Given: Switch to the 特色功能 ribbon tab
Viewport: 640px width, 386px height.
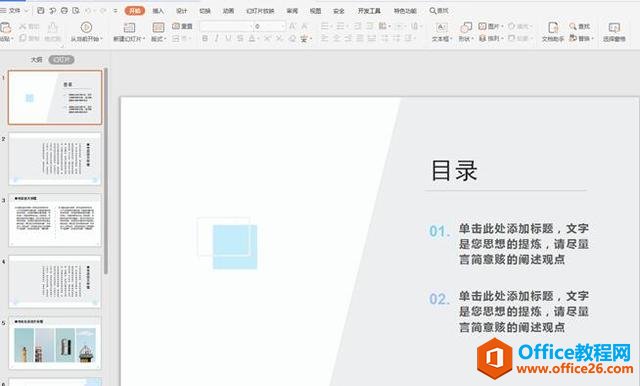Looking at the screenshot, I should tap(405, 11).
